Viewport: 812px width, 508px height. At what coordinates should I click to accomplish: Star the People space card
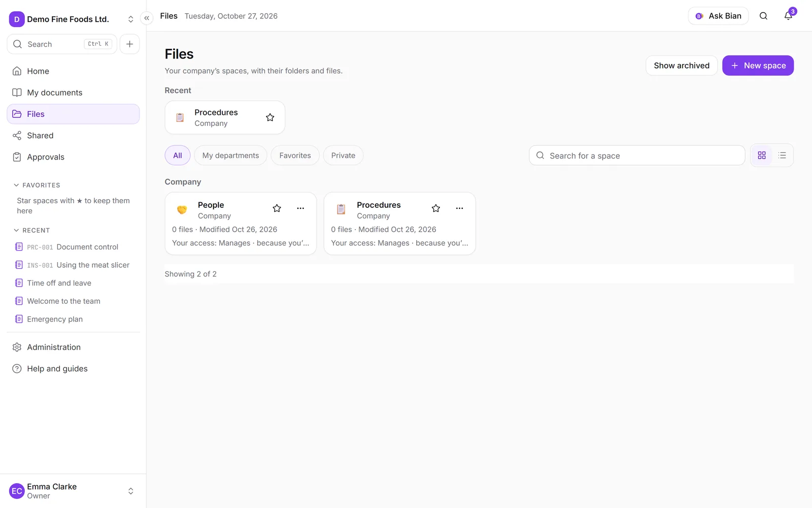coord(277,208)
